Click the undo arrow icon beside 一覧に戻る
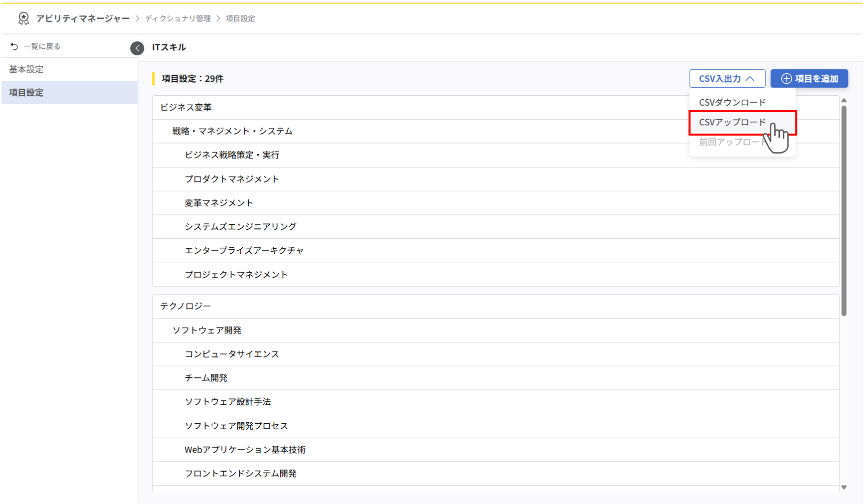Screen dimensions: 864x504 (x=13, y=45)
